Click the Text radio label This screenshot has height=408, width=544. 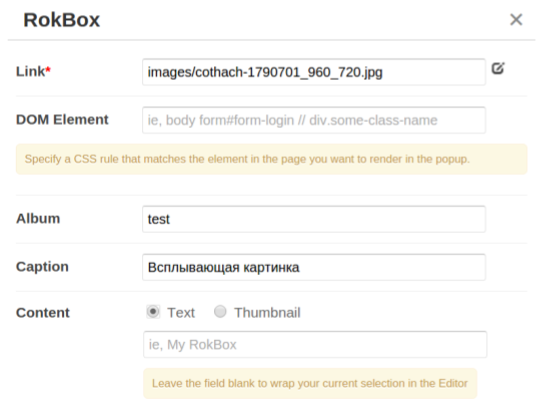click(x=181, y=313)
